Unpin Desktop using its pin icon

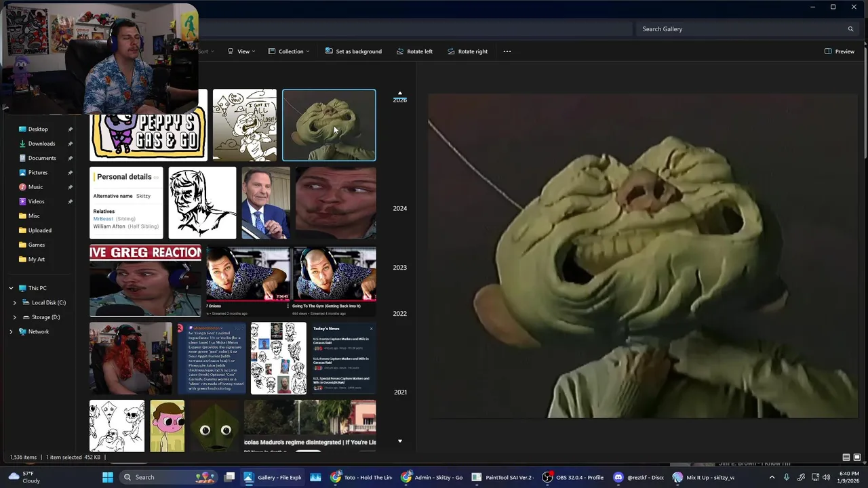tap(71, 129)
